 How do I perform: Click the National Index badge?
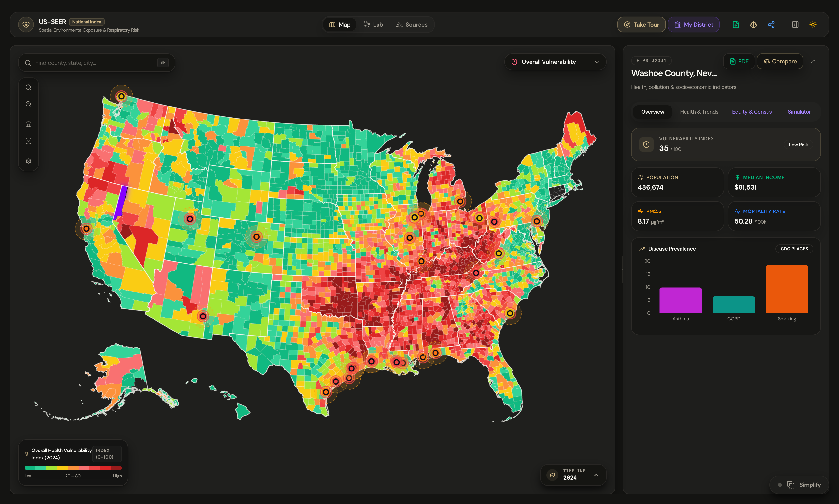(87, 22)
